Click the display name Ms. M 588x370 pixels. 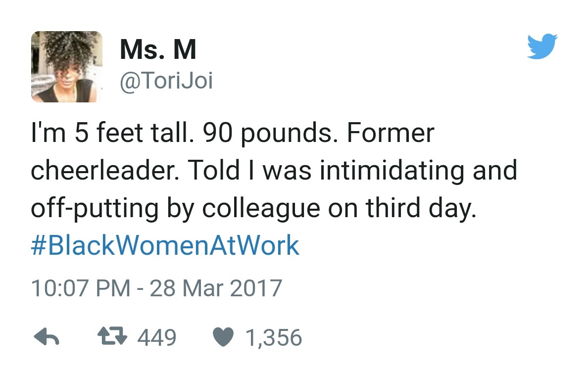[x=158, y=50]
